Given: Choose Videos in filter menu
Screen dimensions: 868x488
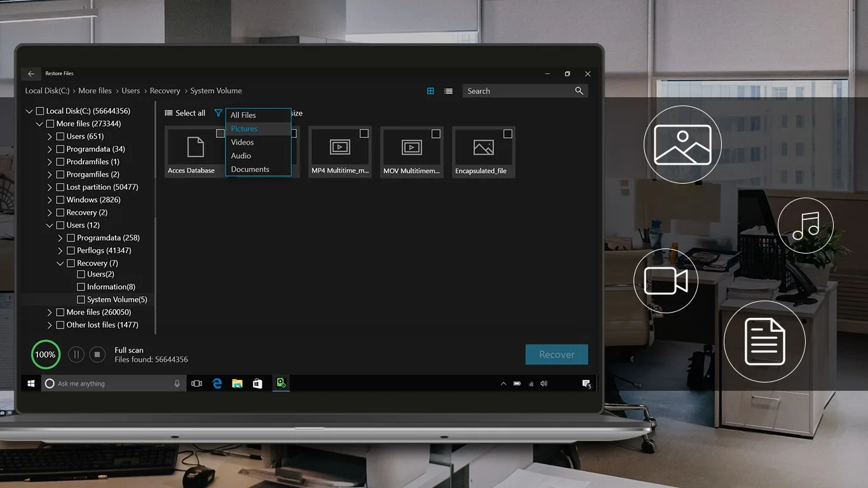Looking at the screenshot, I should tap(258, 142).
